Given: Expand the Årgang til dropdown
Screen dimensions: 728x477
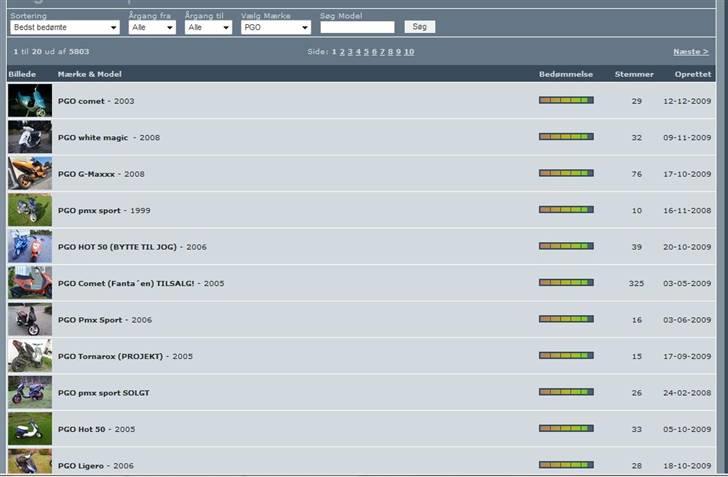Looking at the screenshot, I should pos(208,28).
